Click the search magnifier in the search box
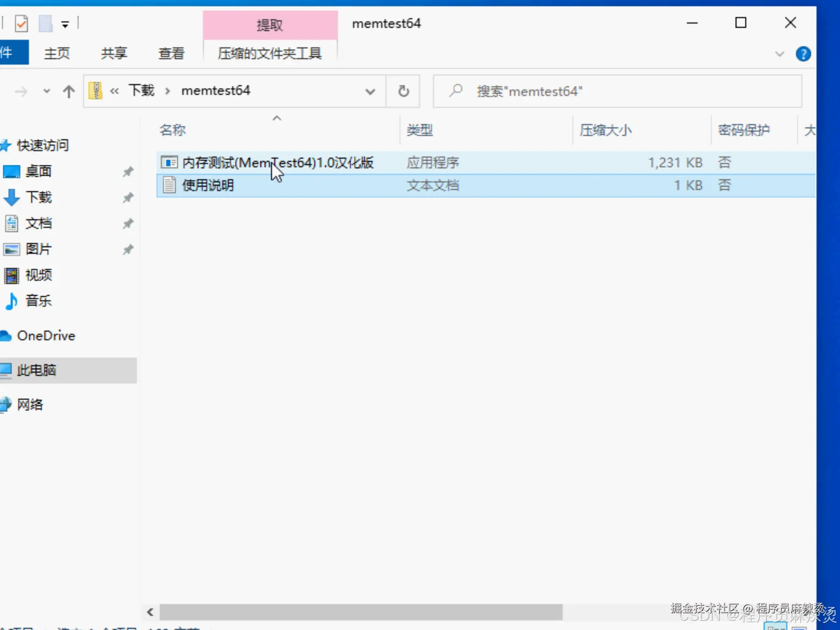 tap(455, 91)
